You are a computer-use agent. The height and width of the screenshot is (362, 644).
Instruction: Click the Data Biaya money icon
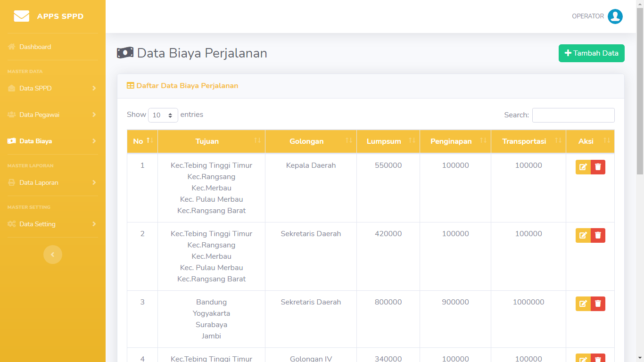point(12,141)
